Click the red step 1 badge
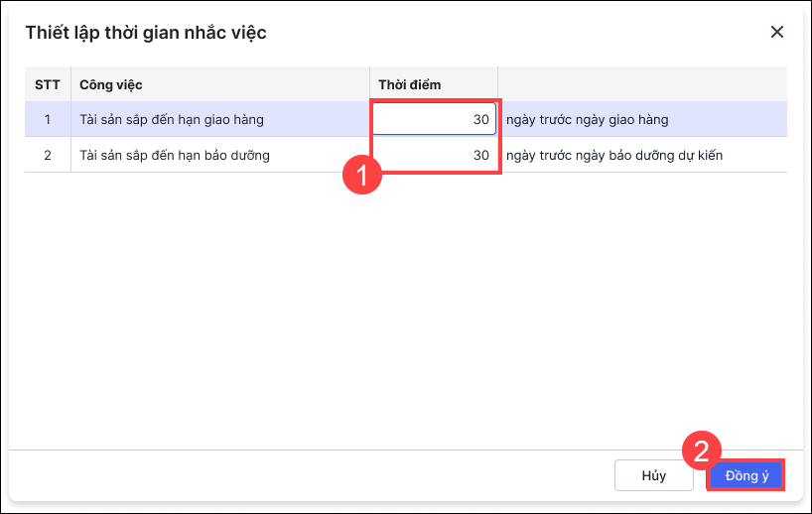 pos(360,177)
